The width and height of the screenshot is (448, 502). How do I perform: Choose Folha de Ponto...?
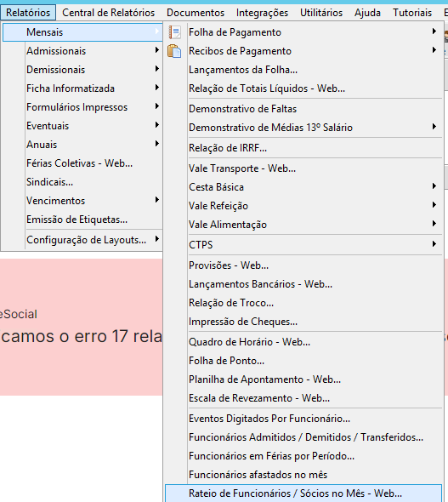(x=303, y=361)
